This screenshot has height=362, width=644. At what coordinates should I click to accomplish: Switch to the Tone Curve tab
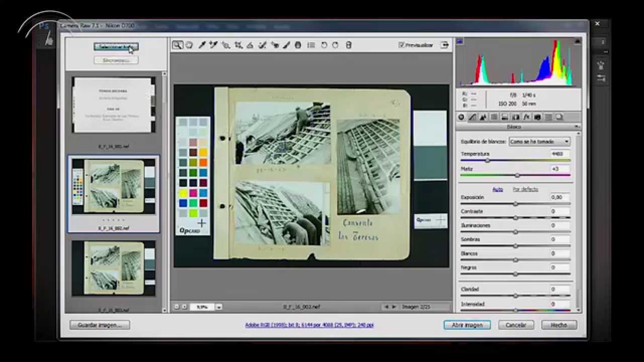[472, 117]
